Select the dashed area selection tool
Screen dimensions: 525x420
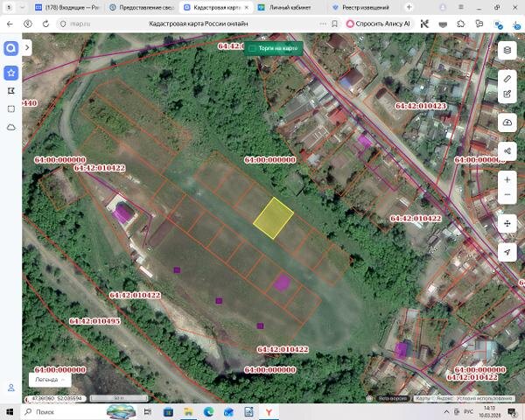pos(11,108)
